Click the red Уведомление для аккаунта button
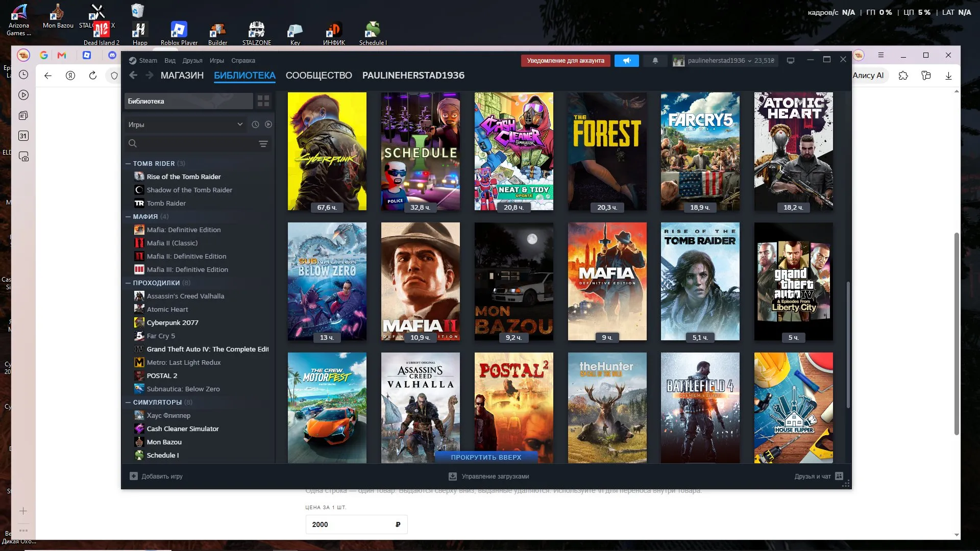This screenshot has width=980, height=551. pos(566,61)
